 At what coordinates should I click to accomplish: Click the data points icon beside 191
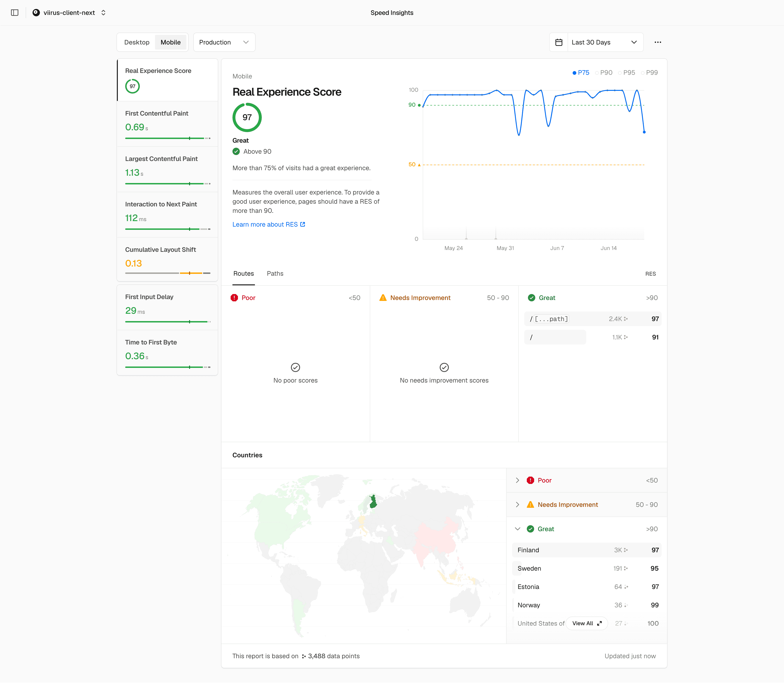[626, 569]
